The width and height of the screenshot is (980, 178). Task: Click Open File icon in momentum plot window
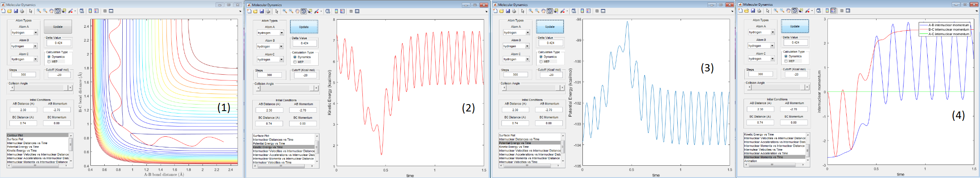[x=746, y=11]
